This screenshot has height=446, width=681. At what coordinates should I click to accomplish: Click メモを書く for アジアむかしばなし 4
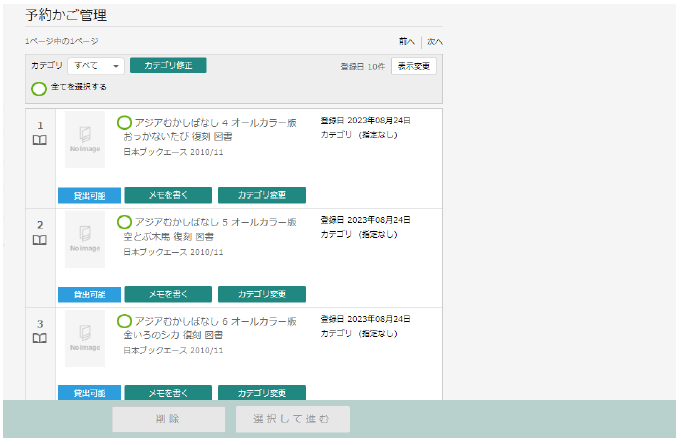pyautogui.click(x=168, y=195)
